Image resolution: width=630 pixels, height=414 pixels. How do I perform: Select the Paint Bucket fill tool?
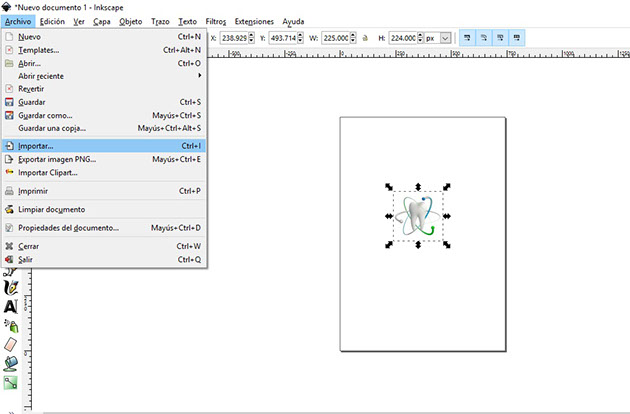11,363
